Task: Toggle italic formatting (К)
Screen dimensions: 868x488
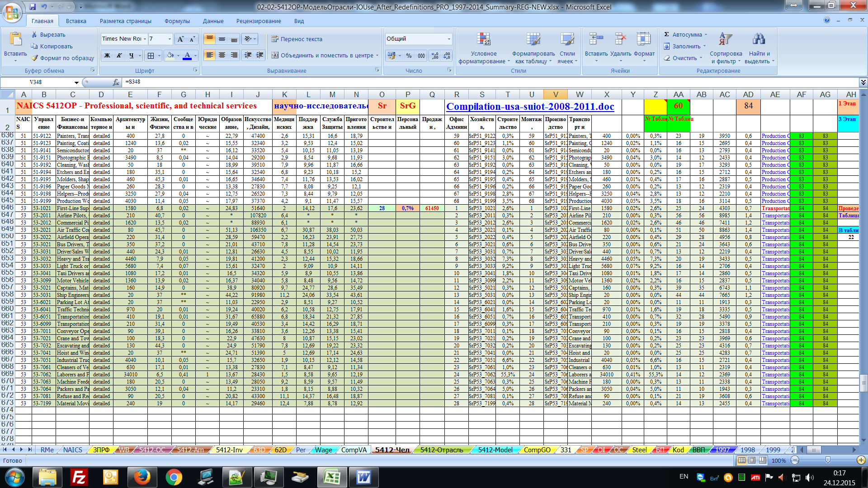Action: pos(119,56)
